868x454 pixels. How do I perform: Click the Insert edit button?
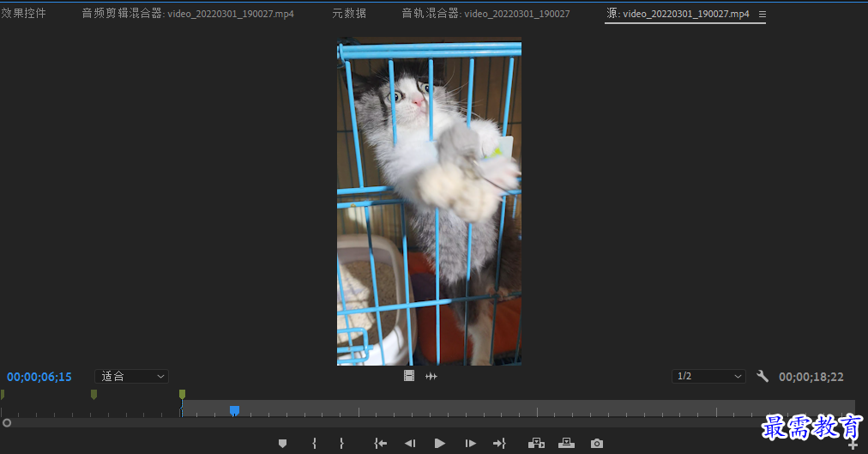pos(536,444)
